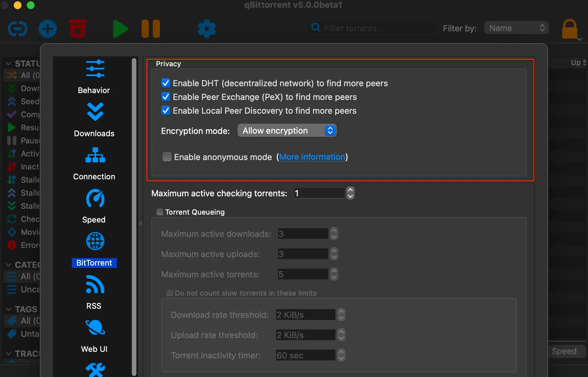Open the Behavior settings section

pos(94,77)
